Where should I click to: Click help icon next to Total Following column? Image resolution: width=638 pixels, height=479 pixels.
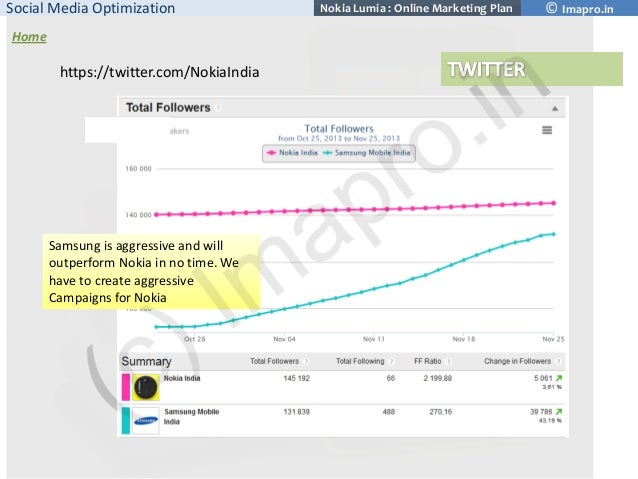(x=391, y=361)
